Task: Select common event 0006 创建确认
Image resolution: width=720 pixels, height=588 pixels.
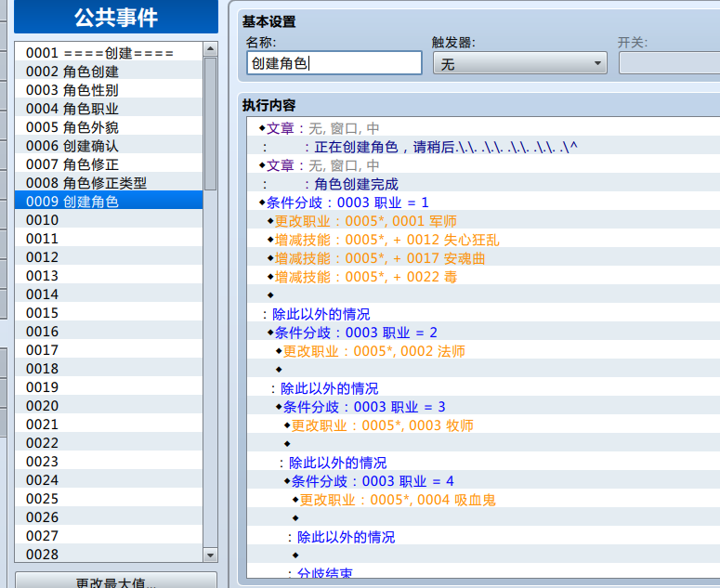Action: click(x=109, y=146)
